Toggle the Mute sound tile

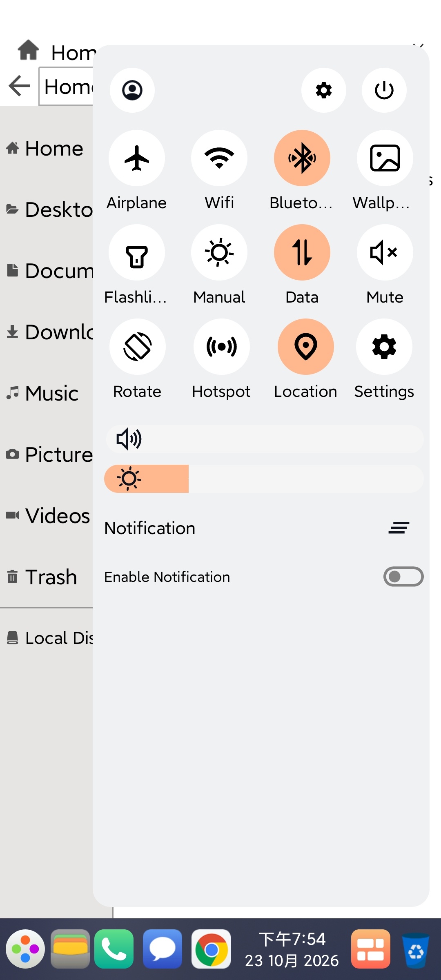coord(385,252)
